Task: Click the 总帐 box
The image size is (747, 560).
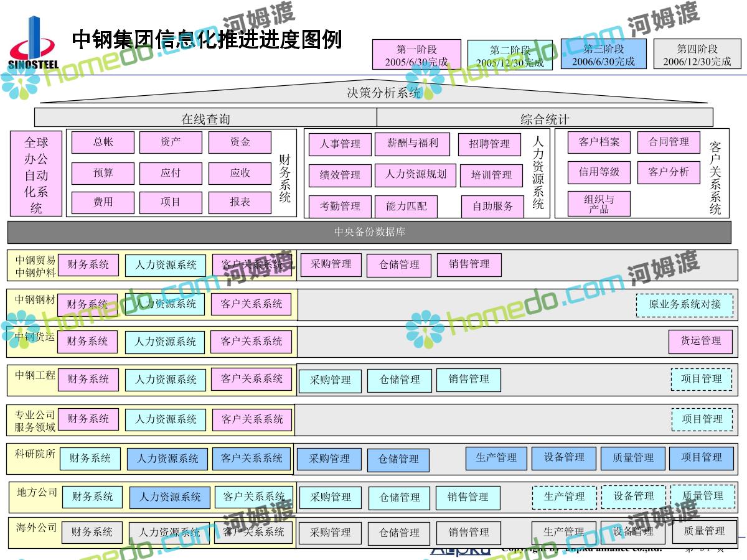Action: tap(103, 142)
